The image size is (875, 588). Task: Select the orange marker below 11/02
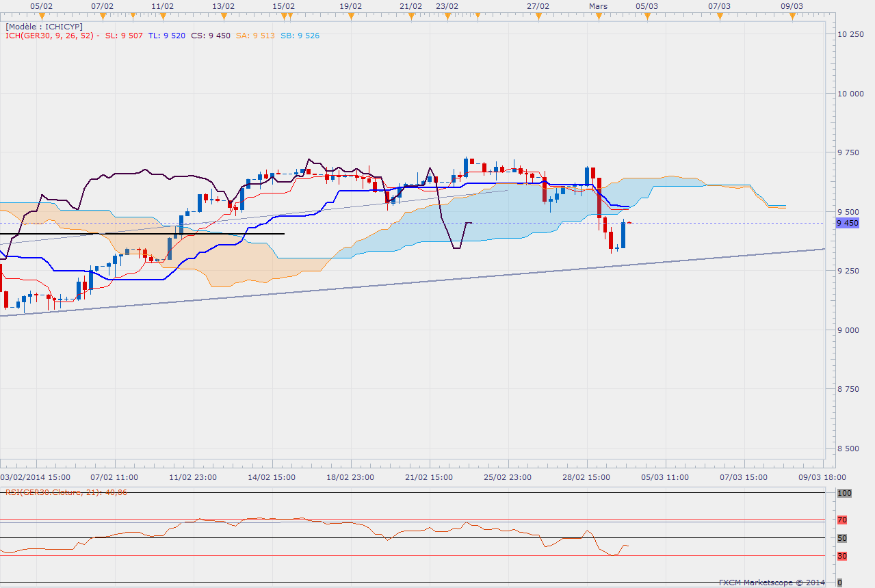click(162, 16)
